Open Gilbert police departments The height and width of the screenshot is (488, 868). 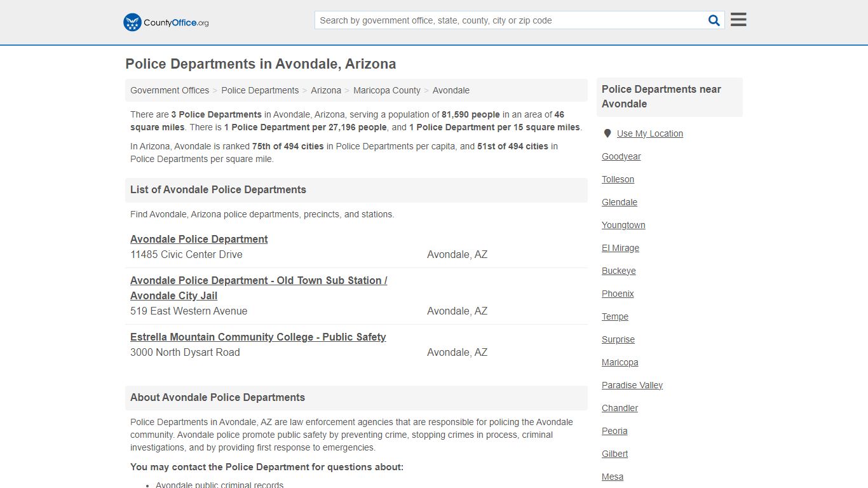coord(615,454)
